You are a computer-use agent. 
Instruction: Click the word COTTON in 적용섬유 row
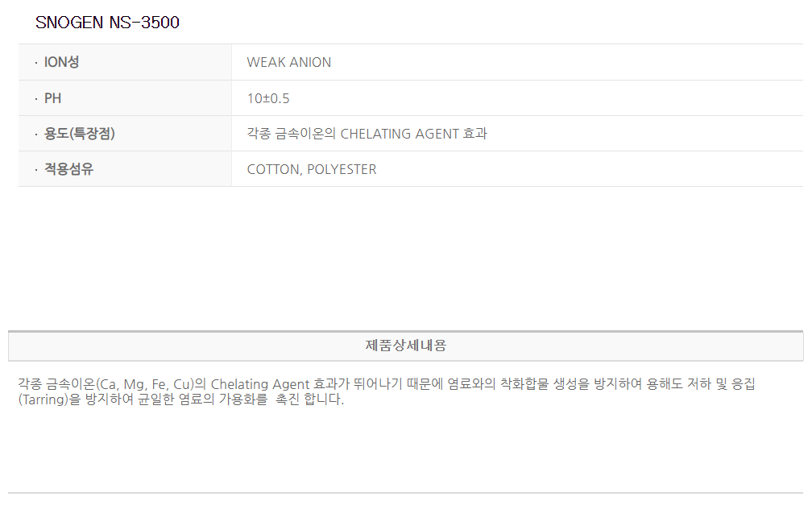point(273,169)
